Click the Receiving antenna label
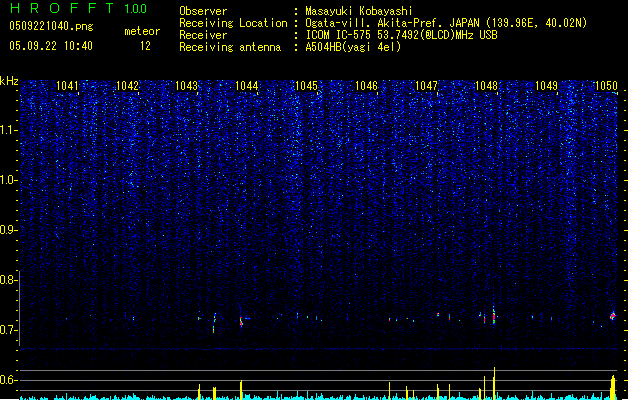Screen dimensions: 629x400 coord(230,47)
